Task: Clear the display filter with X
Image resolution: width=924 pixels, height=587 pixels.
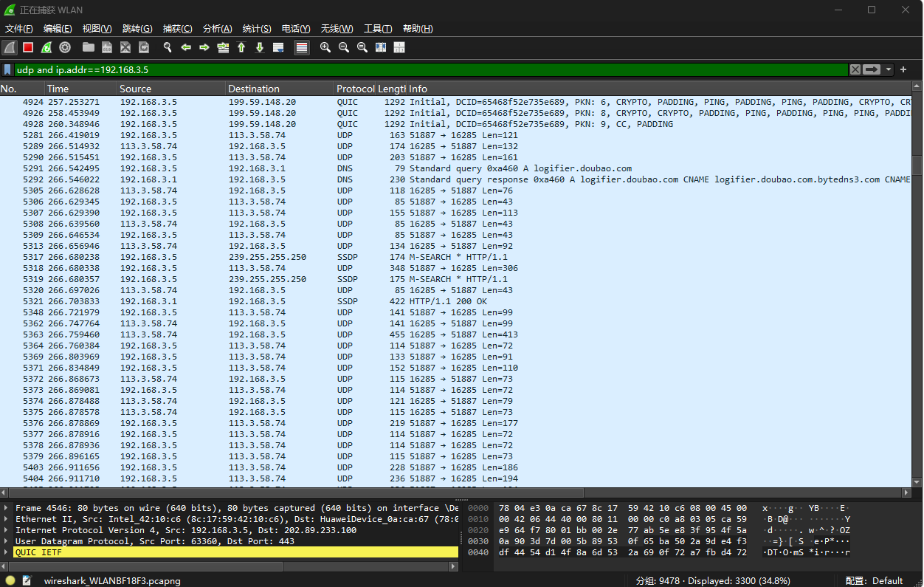Action: (x=855, y=69)
